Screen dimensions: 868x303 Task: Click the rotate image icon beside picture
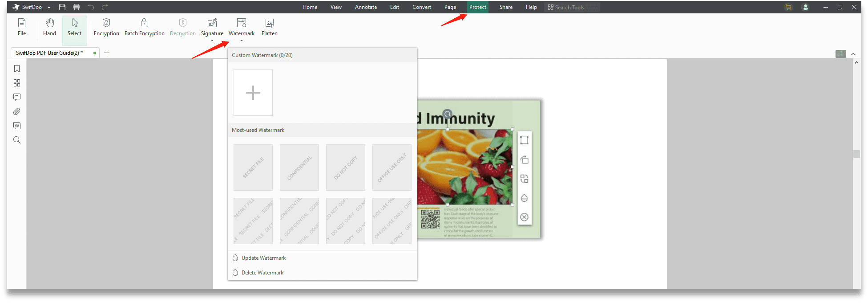(525, 160)
